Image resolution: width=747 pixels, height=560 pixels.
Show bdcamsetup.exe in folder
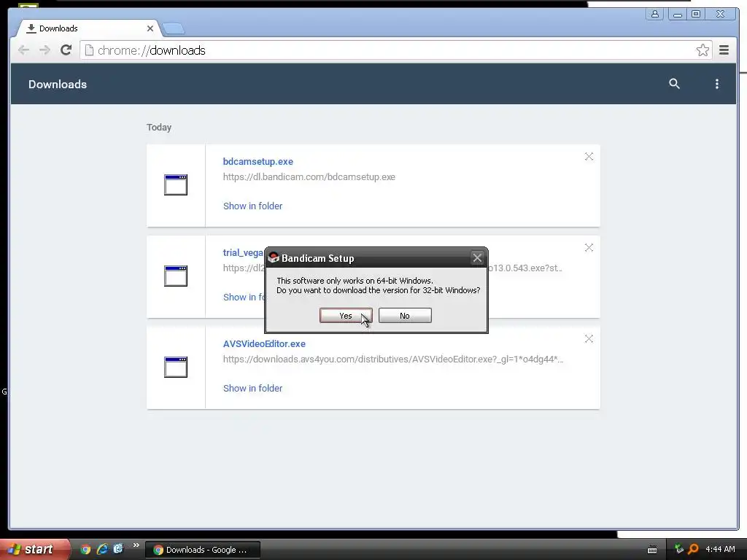[252, 206]
